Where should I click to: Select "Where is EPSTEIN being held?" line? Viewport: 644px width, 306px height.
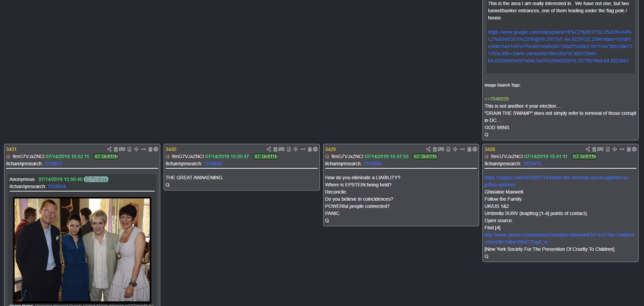358,185
